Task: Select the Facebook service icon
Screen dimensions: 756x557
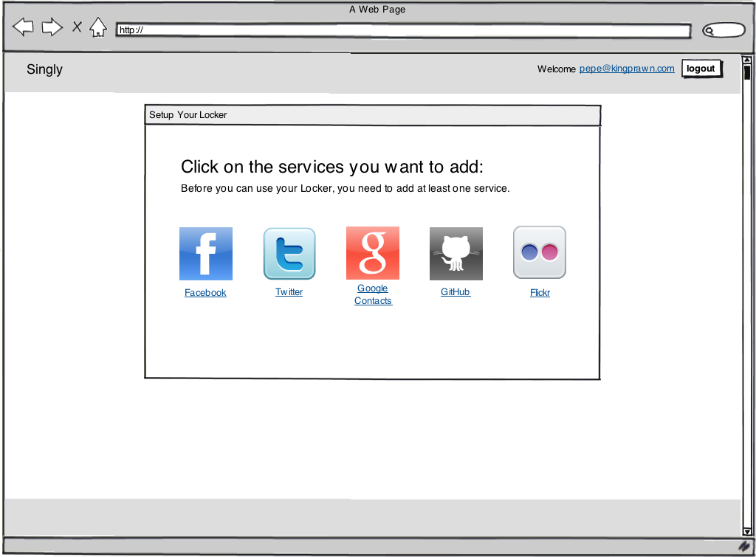Action: pos(206,254)
